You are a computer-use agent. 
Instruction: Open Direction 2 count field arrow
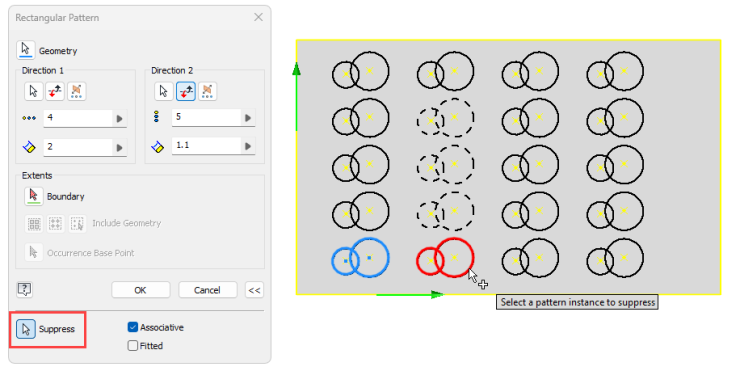point(248,118)
